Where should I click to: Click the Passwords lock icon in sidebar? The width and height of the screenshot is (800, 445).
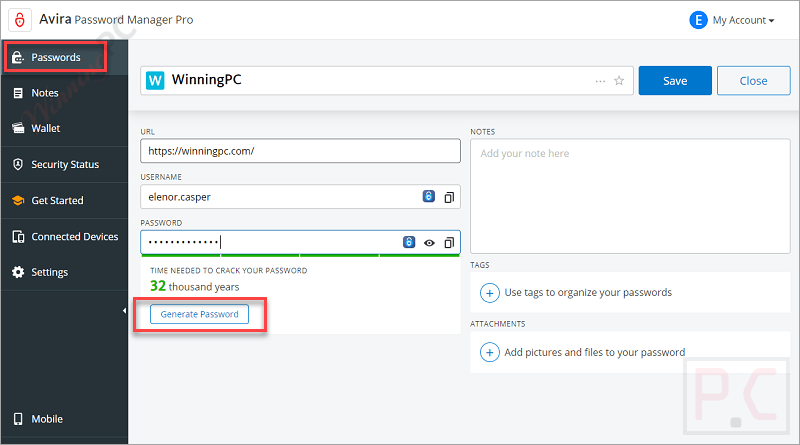[18, 57]
